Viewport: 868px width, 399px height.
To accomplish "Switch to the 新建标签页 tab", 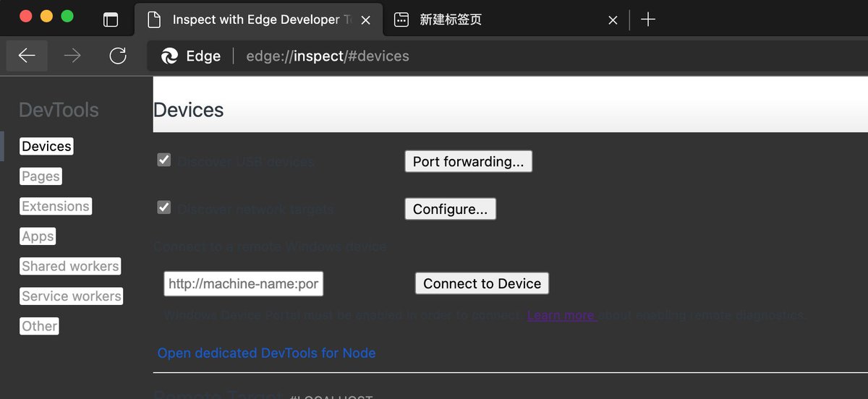I will click(x=505, y=20).
